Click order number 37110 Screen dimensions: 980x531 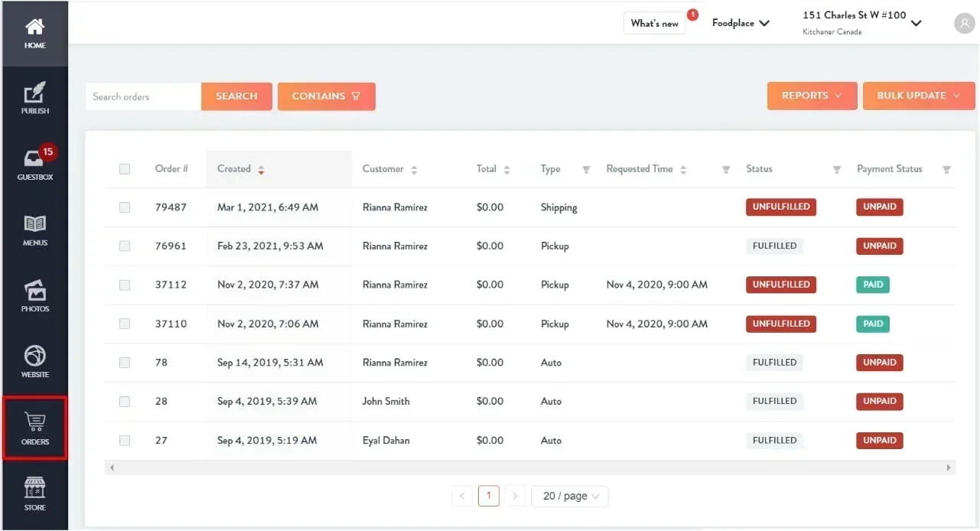171,324
